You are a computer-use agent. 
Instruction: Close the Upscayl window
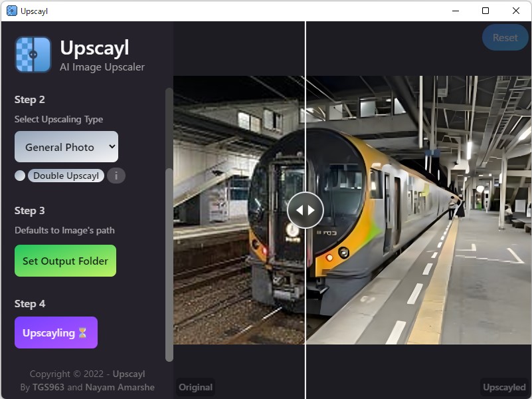click(x=515, y=11)
